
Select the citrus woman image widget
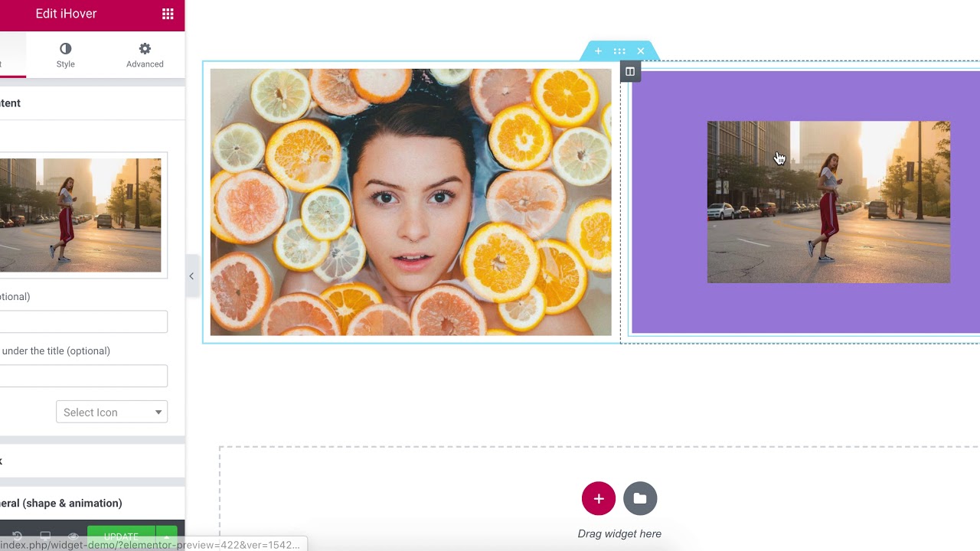[411, 202]
